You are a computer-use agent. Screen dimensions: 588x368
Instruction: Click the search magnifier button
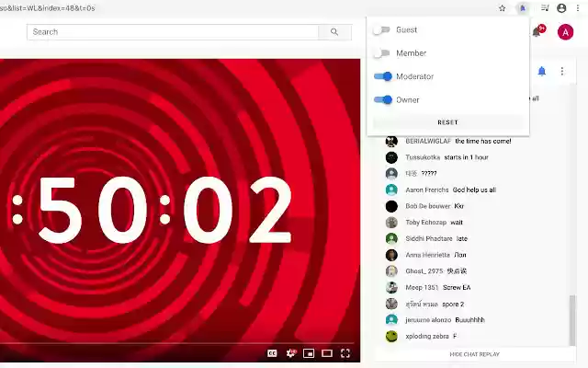(x=334, y=32)
